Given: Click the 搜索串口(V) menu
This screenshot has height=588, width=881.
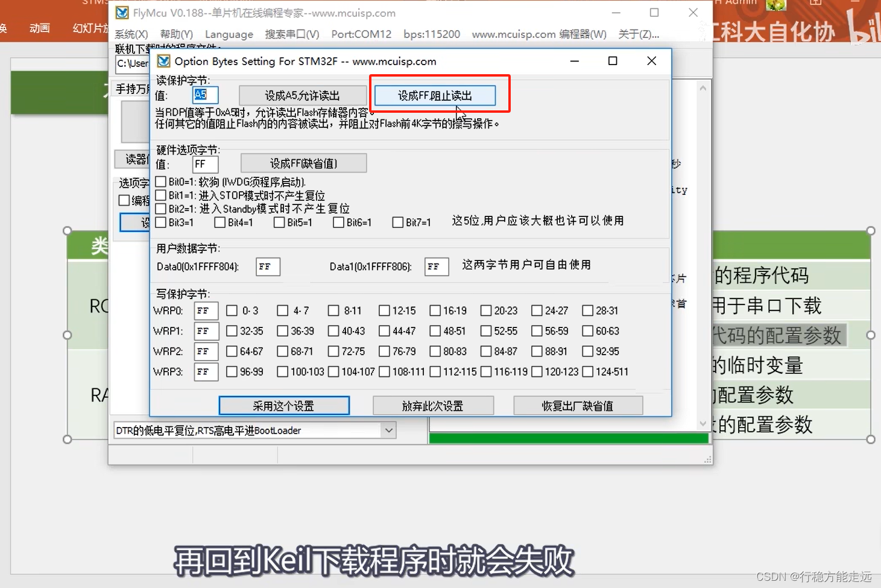Looking at the screenshot, I should [x=292, y=34].
